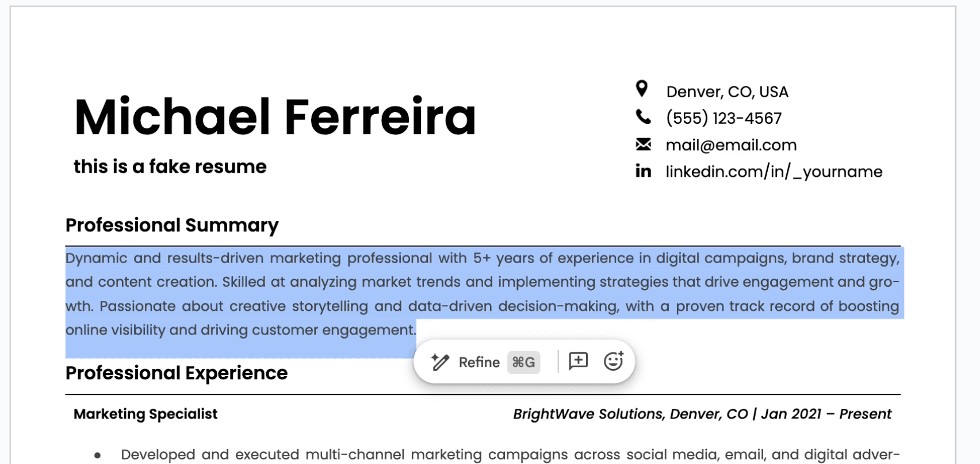The width and height of the screenshot is (980, 464).
Task: Click the Professional Experience heading
Action: pyautogui.click(x=177, y=373)
